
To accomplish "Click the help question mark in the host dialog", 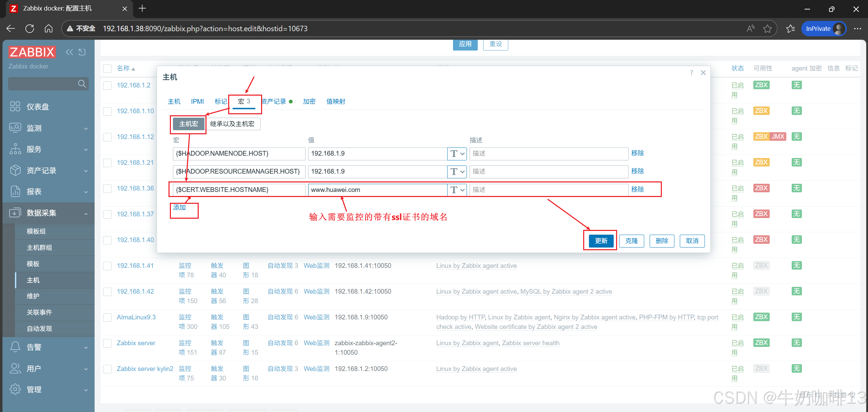I will point(691,73).
